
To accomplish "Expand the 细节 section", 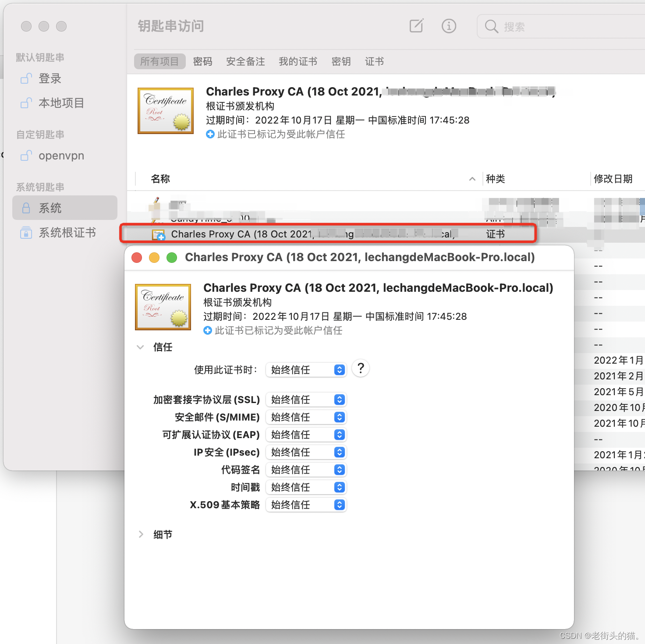I will click(x=141, y=534).
